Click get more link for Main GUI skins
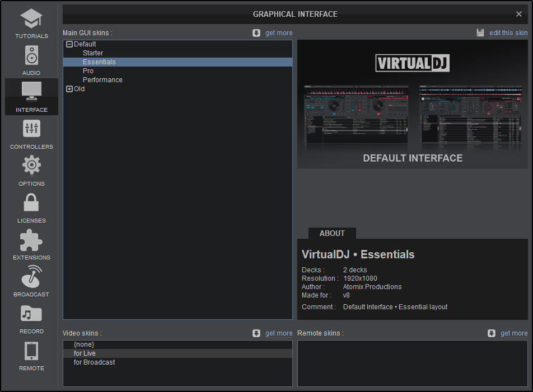Viewport: 533px width, 392px height. 279,33
